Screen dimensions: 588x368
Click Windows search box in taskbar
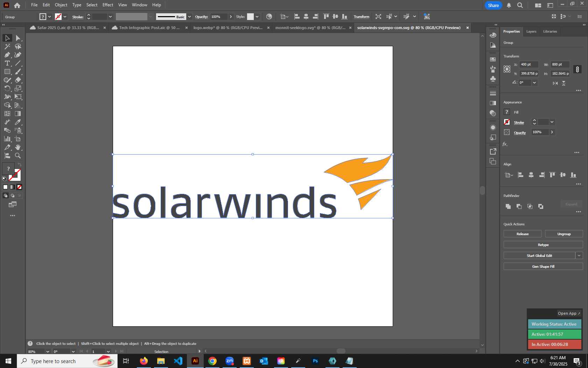tap(67, 361)
